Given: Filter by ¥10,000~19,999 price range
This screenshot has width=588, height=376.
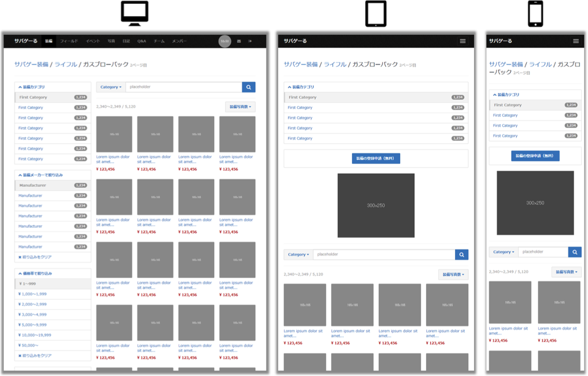Looking at the screenshot, I should pos(53,335).
